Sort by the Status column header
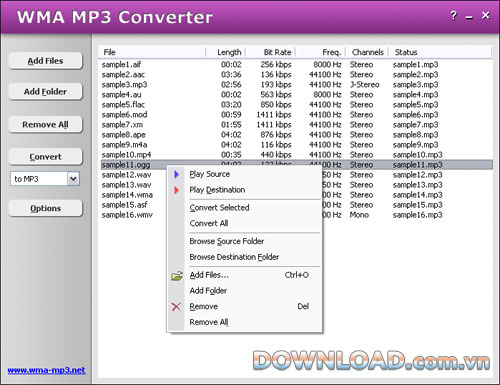 coord(440,52)
